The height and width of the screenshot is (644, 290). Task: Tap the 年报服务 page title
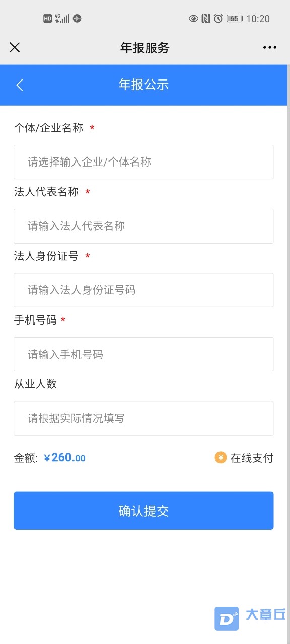(x=145, y=48)
